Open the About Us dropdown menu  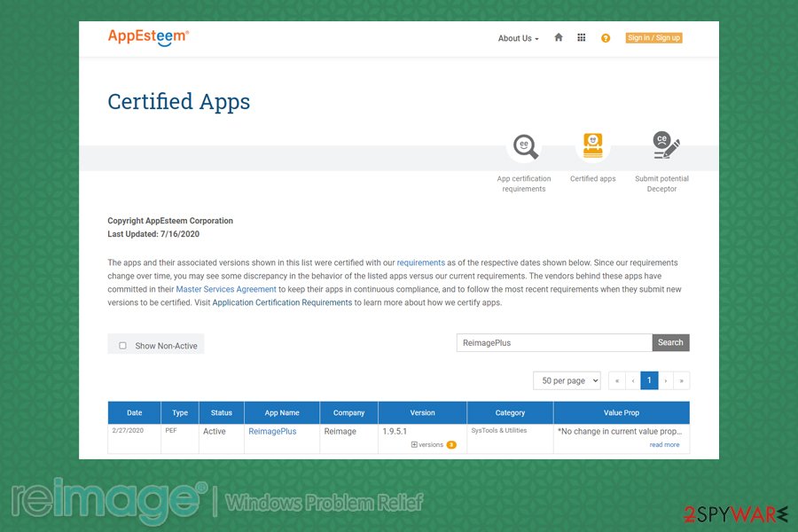click(x=518, y=38)
